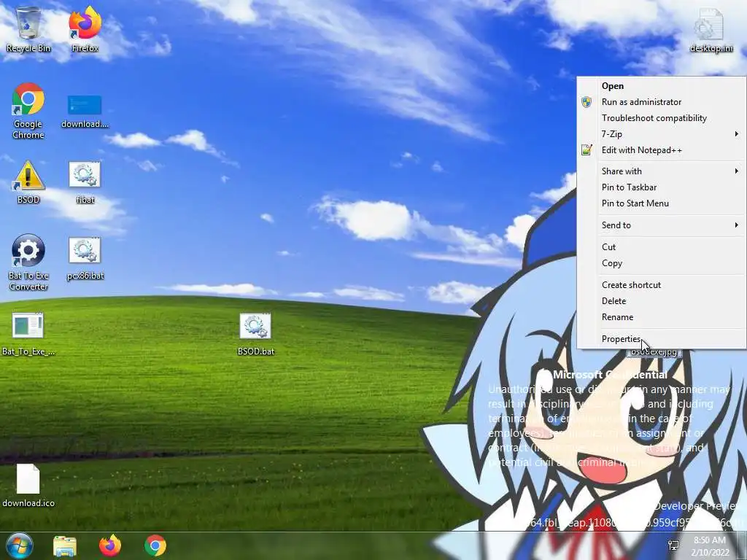
Task: Select the download... desktop file icon
Action: (85, 112)
